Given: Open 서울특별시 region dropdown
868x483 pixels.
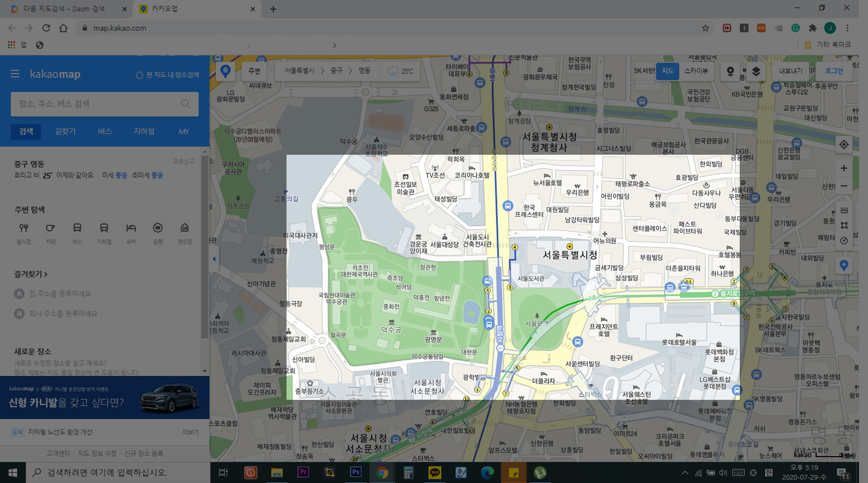Looking at the screenshot, I should 299,71.
